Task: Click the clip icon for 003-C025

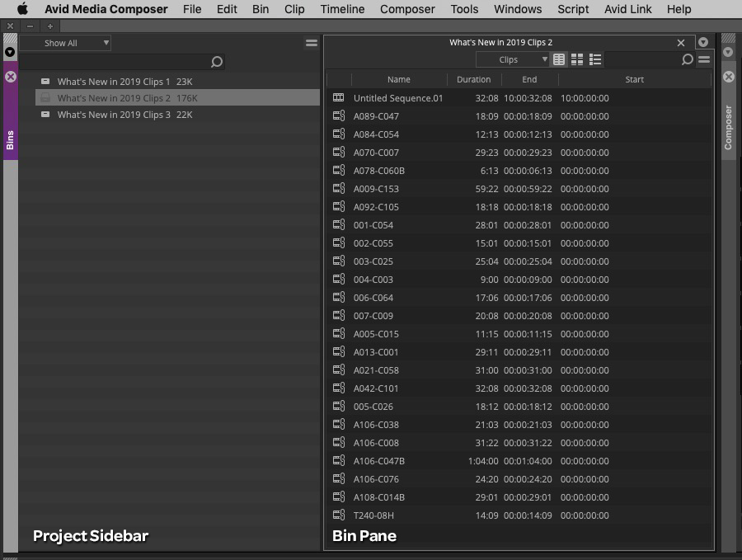Action: click(x=338, y=261)
